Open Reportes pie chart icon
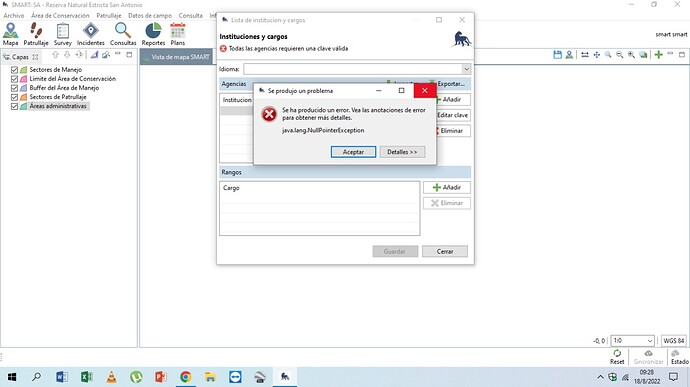This screenshot has height=387, width=690. pos(153,34)
